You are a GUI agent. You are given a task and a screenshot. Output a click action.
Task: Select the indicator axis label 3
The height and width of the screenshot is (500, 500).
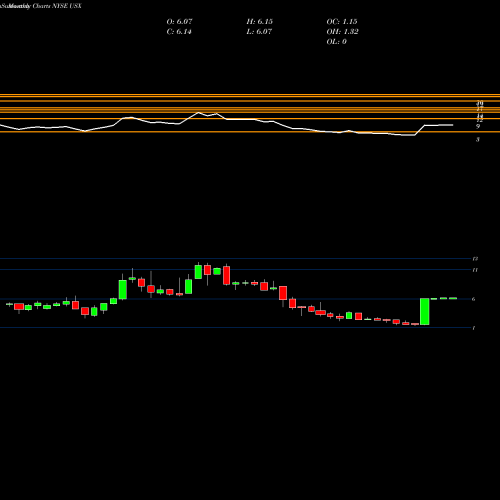click(478, 139)
